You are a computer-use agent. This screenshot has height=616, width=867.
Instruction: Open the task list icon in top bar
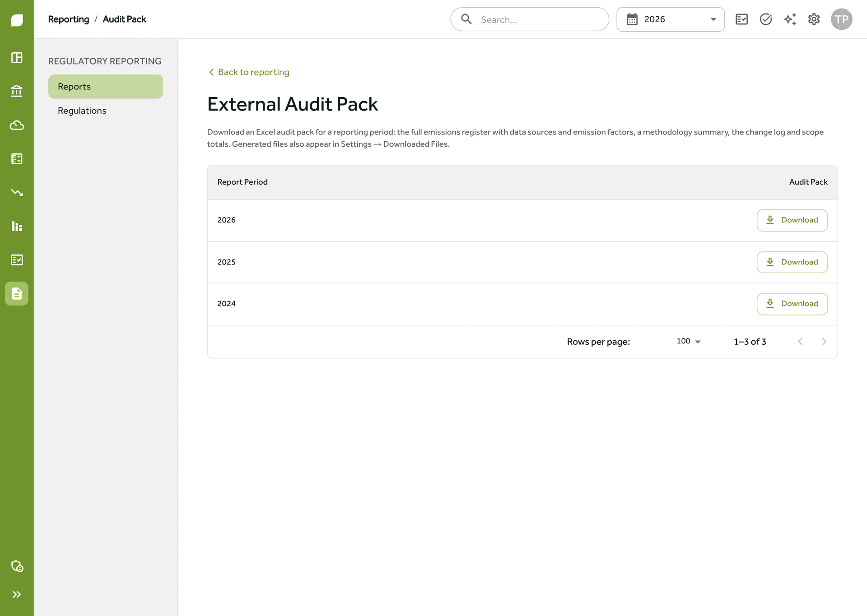pos(741,19)
